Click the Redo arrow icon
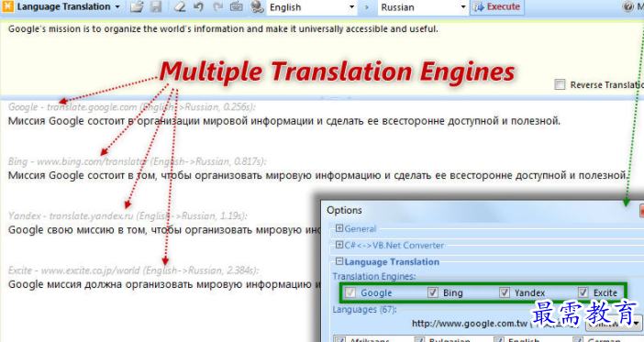 click(217, 7)
